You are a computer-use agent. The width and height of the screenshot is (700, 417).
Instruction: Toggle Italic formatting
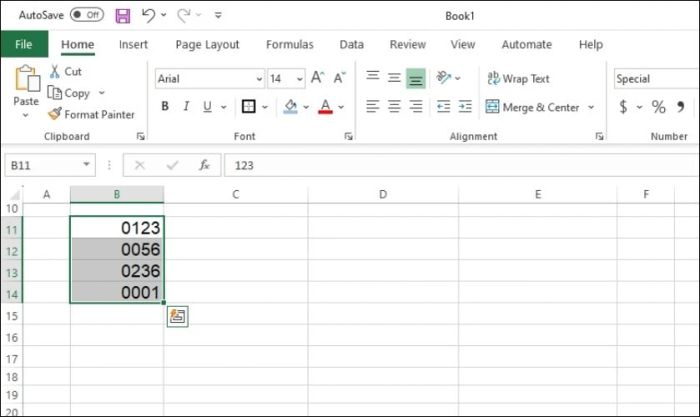[186, 106]
